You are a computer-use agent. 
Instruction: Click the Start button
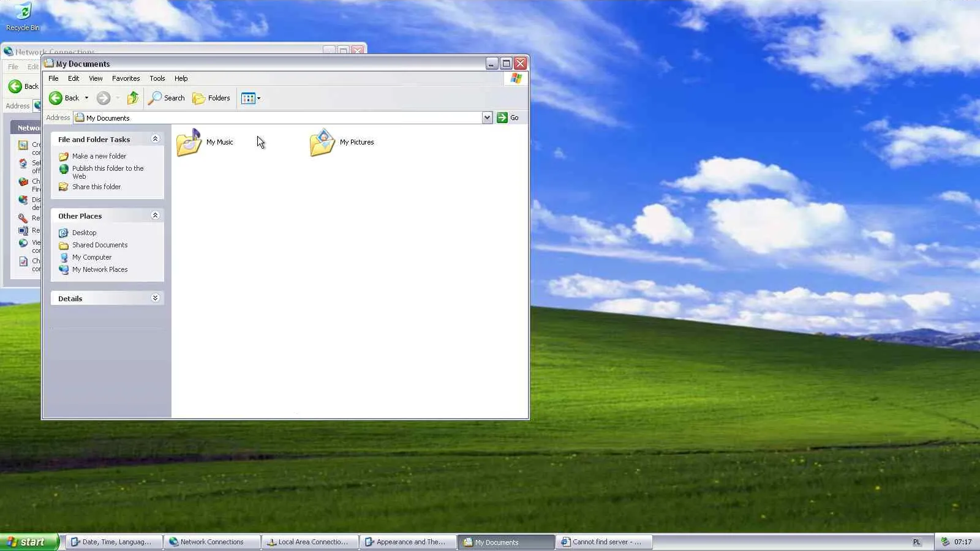(x=29, y=542)
